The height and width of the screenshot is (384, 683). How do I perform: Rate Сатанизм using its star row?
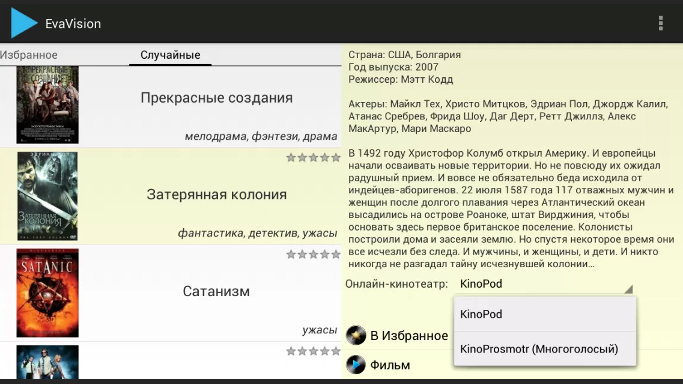pos(313,254)
